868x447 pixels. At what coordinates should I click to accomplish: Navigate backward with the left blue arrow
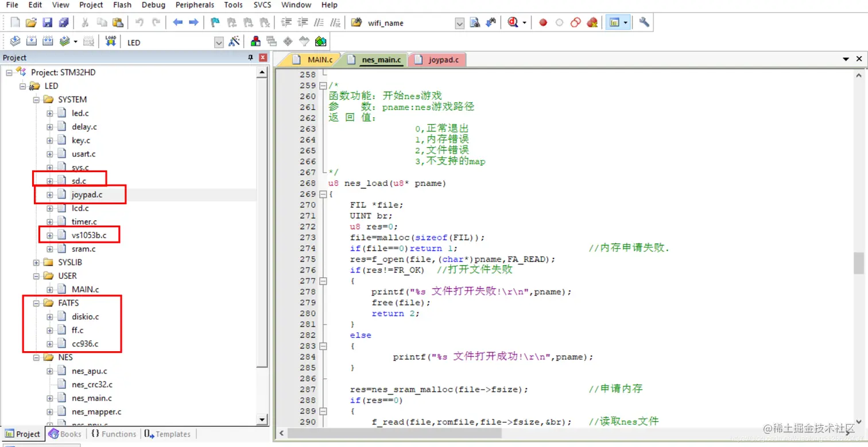(178, 22)
